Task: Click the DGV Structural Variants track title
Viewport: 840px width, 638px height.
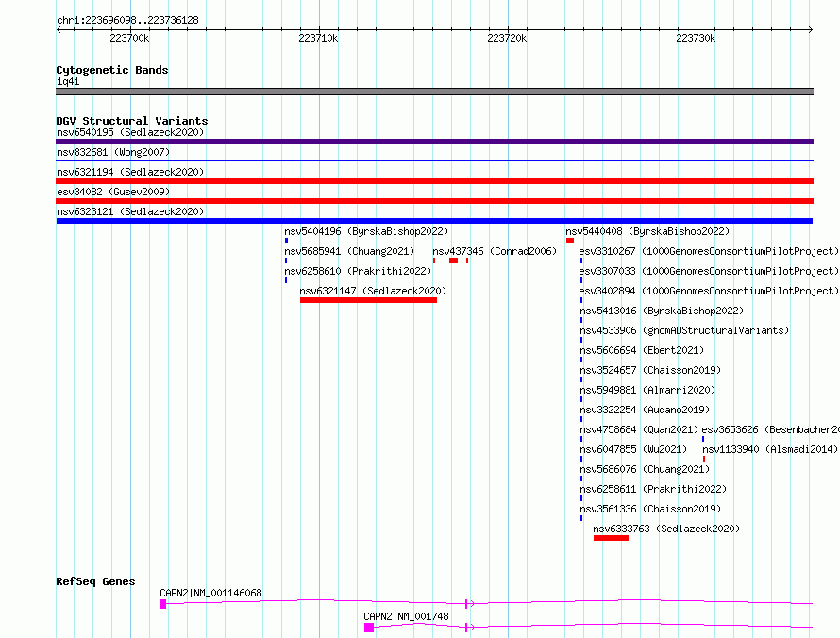Action: click(x=132, y=121)
